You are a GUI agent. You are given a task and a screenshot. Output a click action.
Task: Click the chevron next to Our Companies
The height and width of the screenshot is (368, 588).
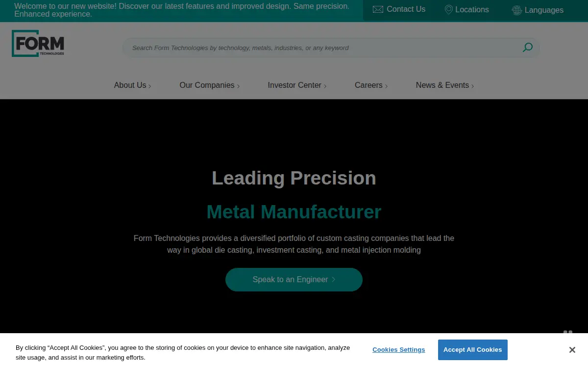coord(238,86)
